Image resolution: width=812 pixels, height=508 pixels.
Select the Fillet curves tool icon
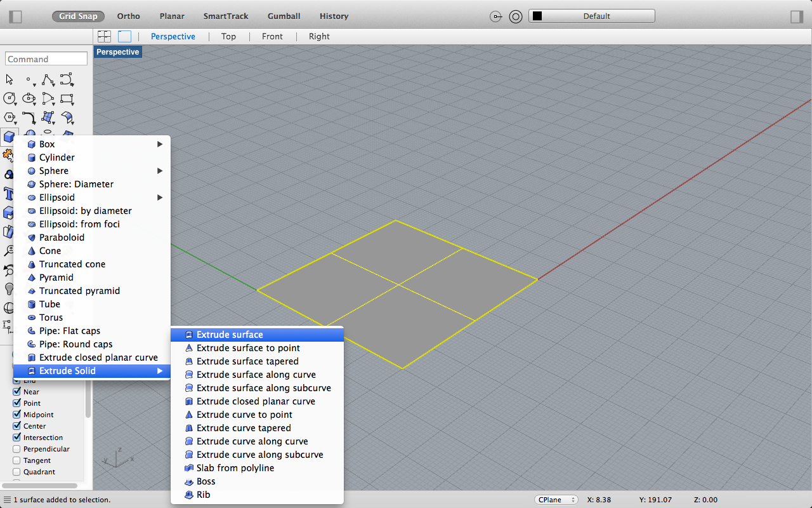(x=29, y=117)
